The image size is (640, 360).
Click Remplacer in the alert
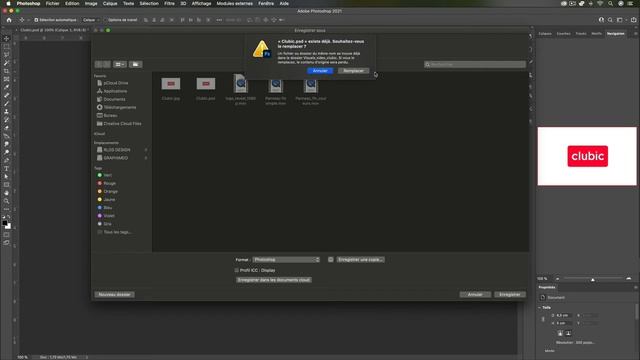tap(353, 71)
